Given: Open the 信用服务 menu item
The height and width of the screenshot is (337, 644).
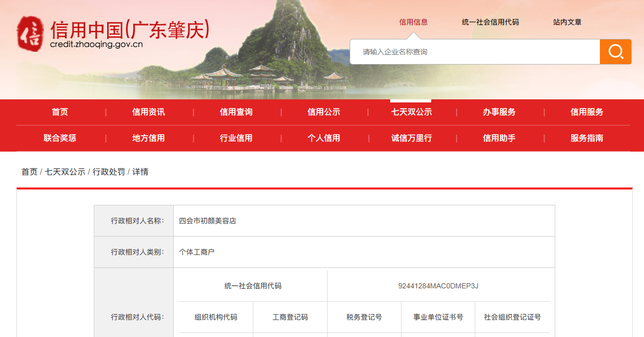Looking at the screenshot, I should pos(587,112).
